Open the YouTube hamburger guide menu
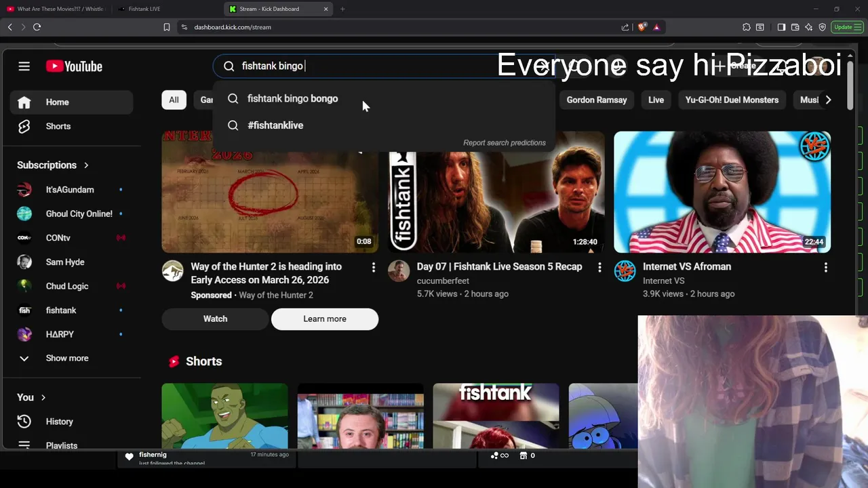868x488 pixels. 24,66
